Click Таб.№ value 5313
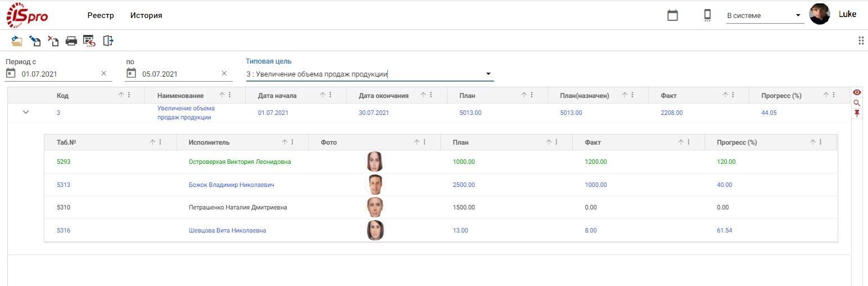 (x=64, y=185)
